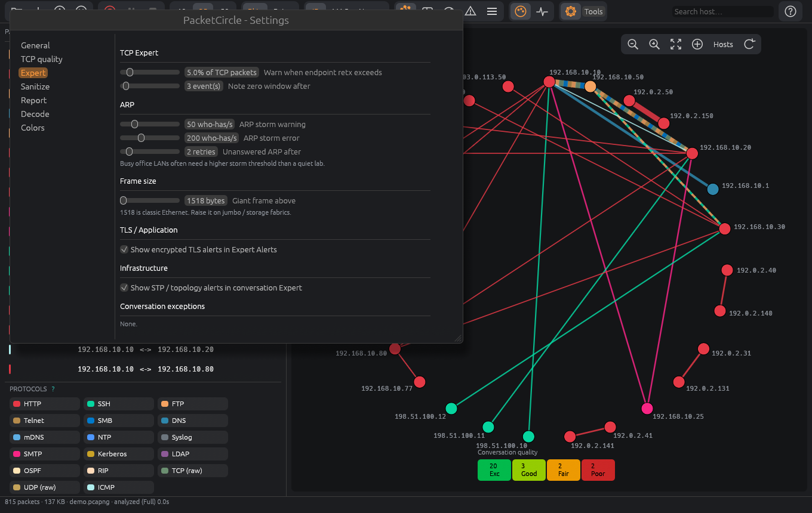Refresh the graph layout with the circular arrow
Image resolution: width=812 pixels, height=513 pixels.
pyautogui.click(x=750, y=44)
